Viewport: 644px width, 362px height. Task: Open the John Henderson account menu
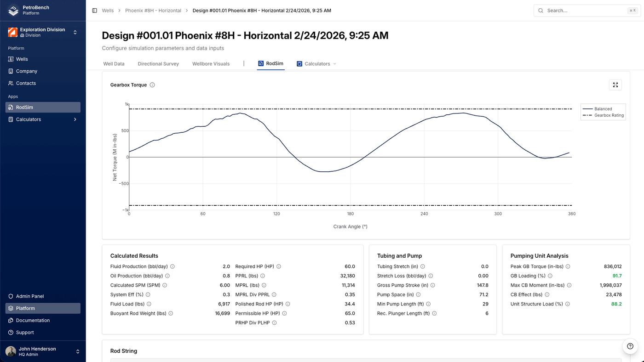click(x=42, y=351)
